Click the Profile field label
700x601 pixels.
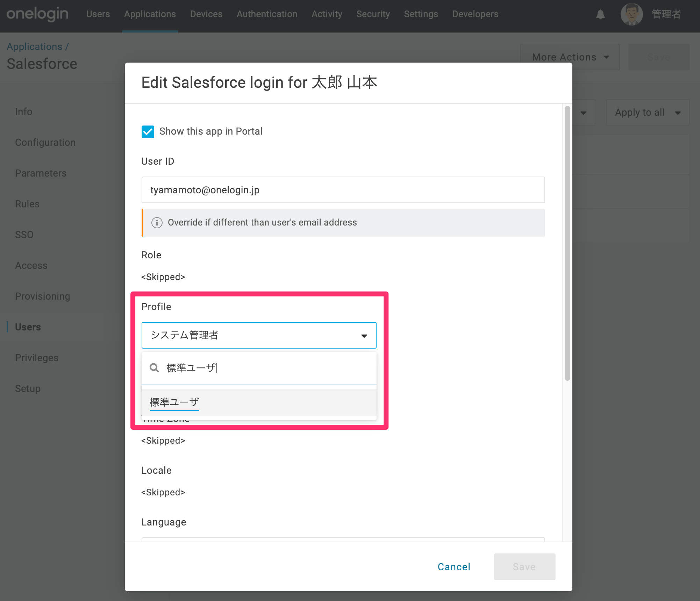coord(156,307)
